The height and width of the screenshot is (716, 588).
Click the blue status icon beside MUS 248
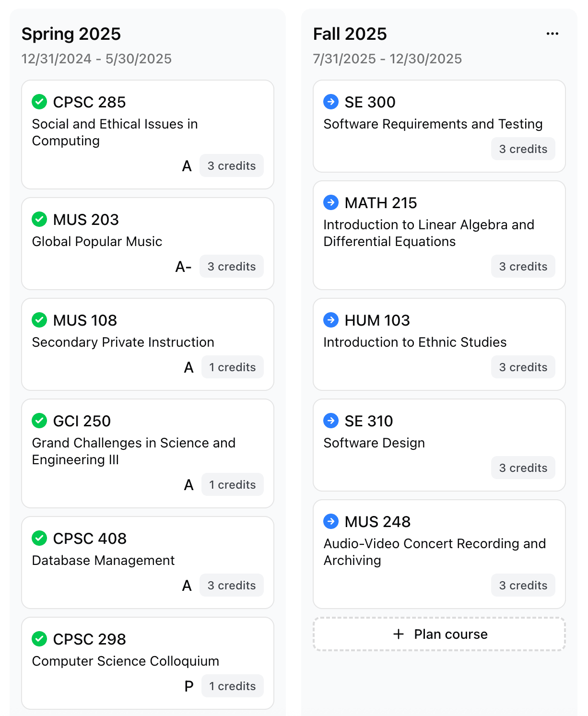331,521
